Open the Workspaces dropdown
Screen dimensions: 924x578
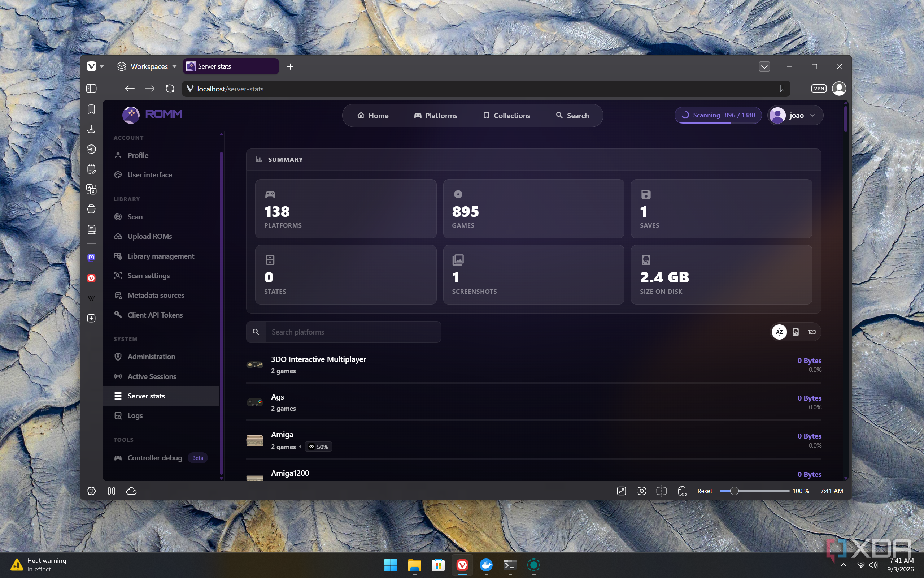[x=147, y=66]
